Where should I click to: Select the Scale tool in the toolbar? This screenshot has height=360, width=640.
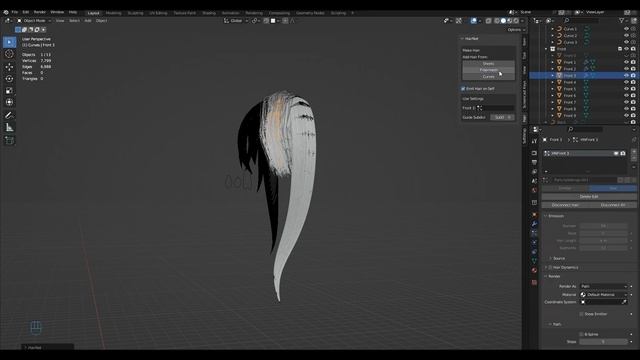click(x=9, y=90)
